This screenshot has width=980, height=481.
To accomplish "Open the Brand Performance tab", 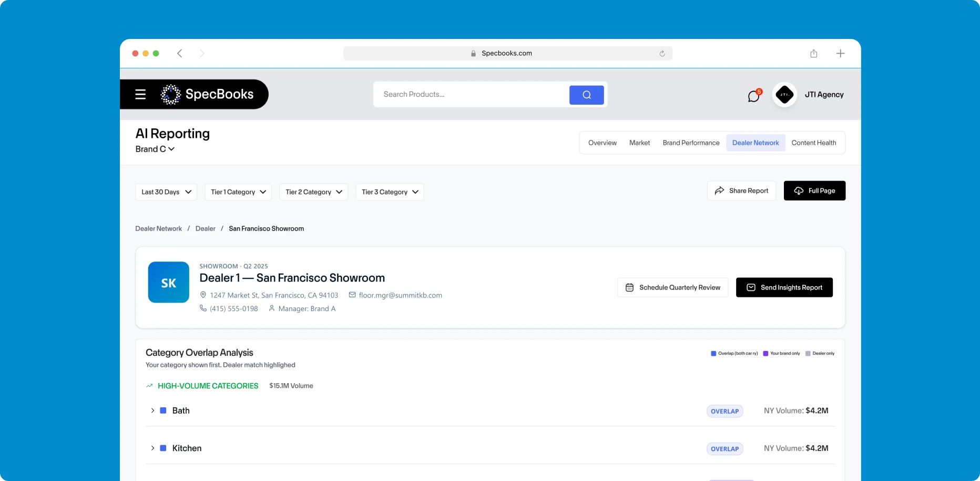I will tap(691, 143).
